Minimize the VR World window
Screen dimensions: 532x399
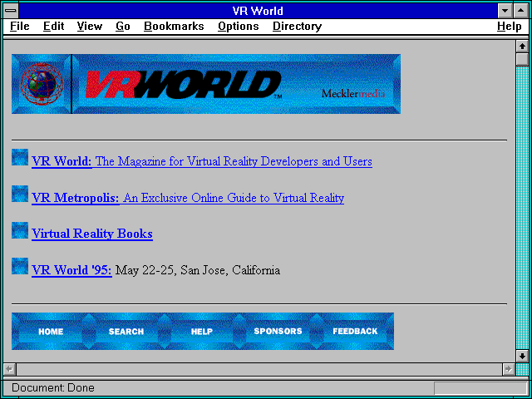click(x=505, y=11)
